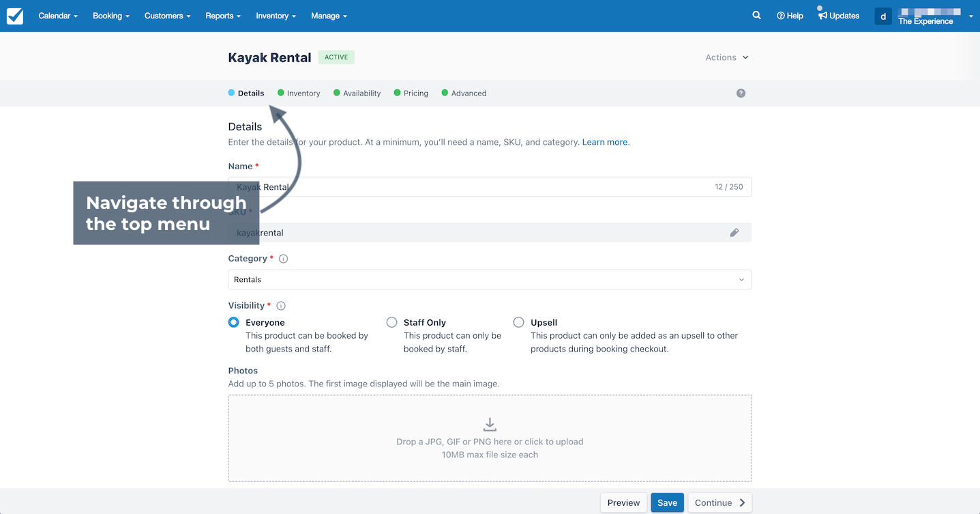
Task: Click the Preview button
Action: 623,503
